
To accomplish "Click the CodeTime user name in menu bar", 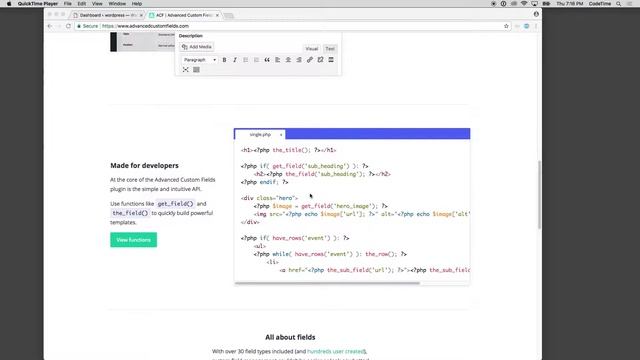I will pos(600,4).
